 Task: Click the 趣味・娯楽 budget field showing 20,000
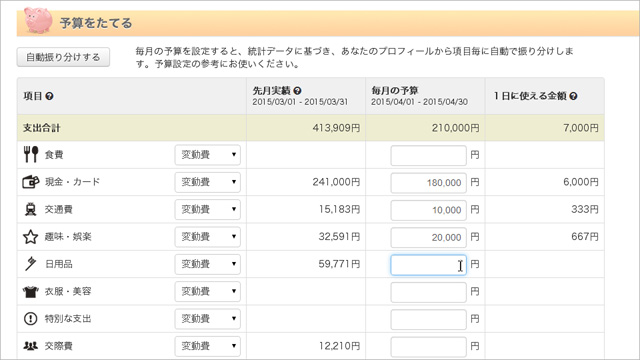428,238
